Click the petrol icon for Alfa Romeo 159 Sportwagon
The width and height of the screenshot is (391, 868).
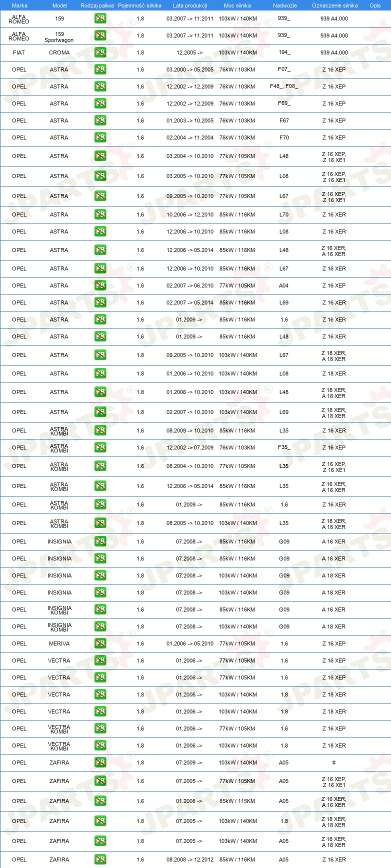tap(100, 35)
